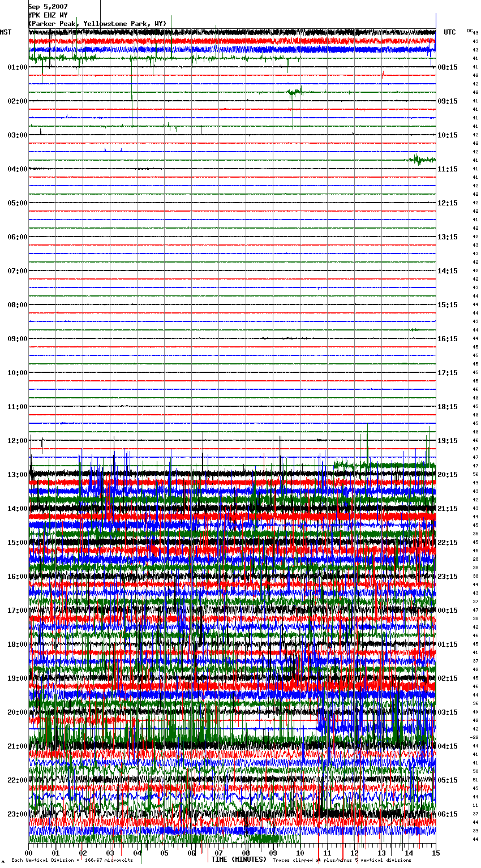Click the "23:00" MST time label
Image resolution: width=481 pixels, height=868 pixels.
click(x=18, y=814)
